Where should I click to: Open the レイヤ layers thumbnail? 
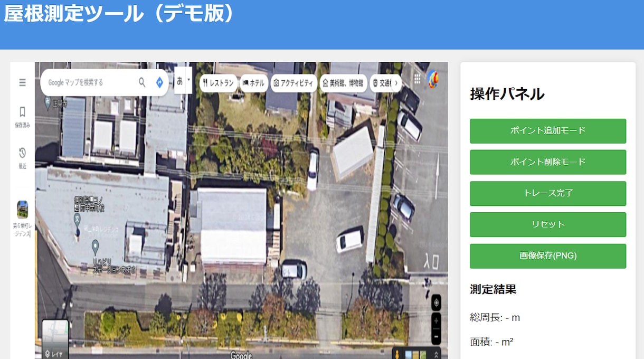tap(55, 339)
